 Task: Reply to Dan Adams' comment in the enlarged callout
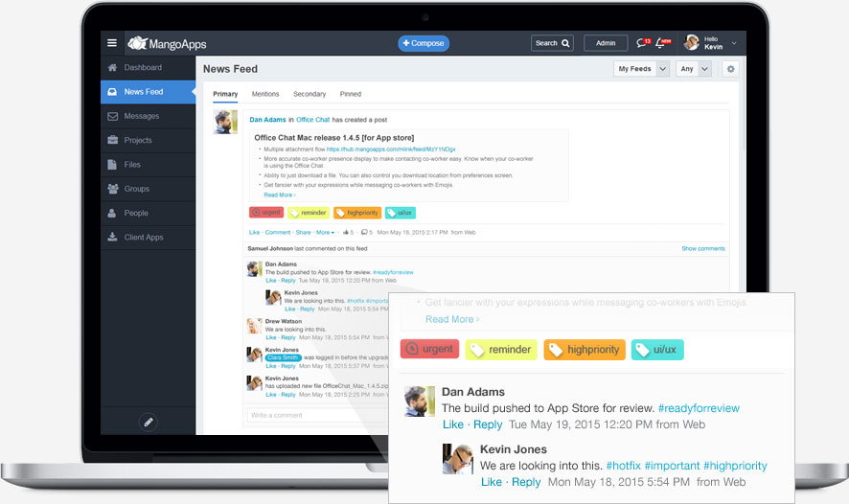tap(488, 424)
